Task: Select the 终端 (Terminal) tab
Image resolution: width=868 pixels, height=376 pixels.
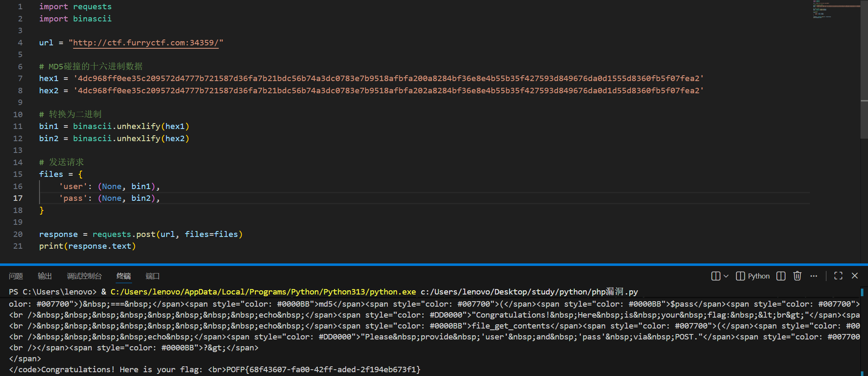Action: click(124, 276)
